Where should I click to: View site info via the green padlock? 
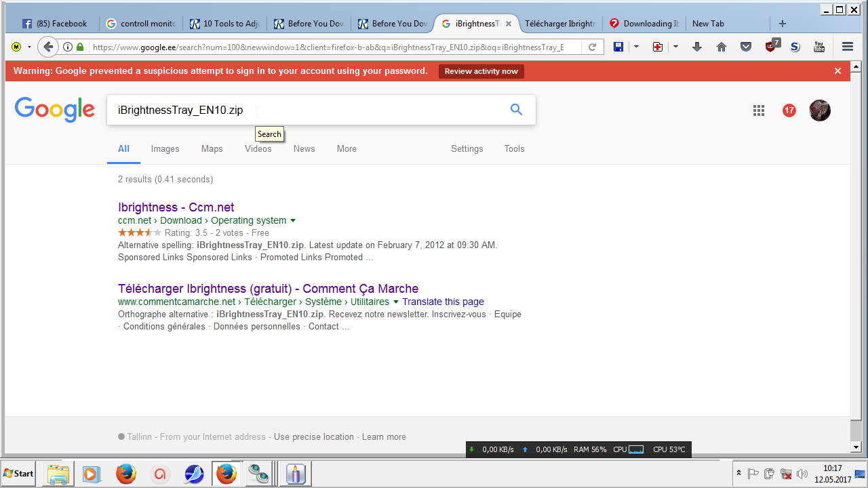point(80,47)
